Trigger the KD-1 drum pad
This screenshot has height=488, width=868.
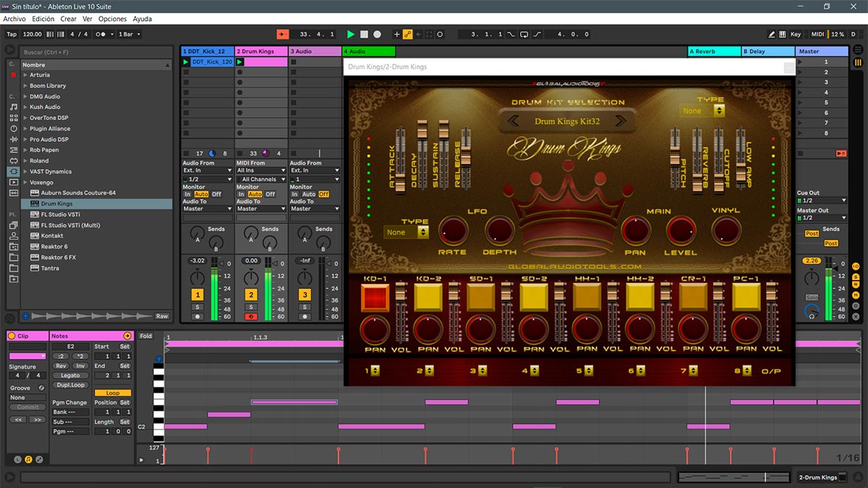coord(375,298)
